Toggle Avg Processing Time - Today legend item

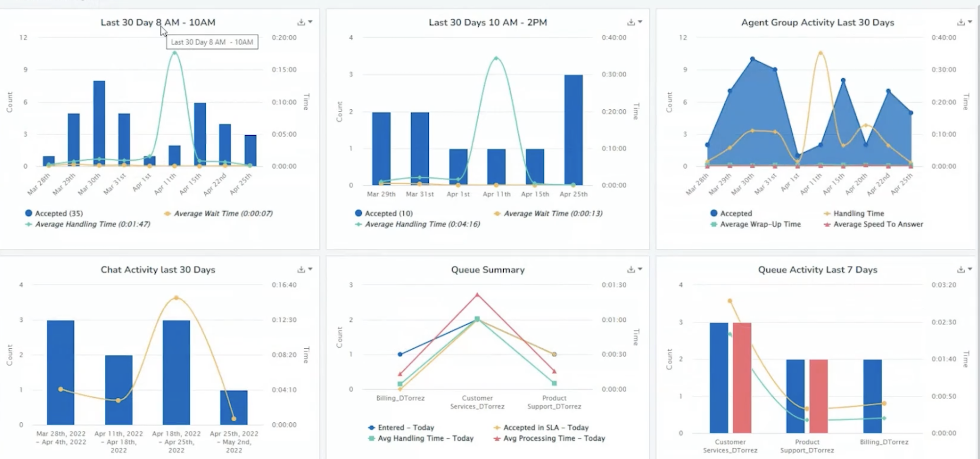click(x=549, y=438)
